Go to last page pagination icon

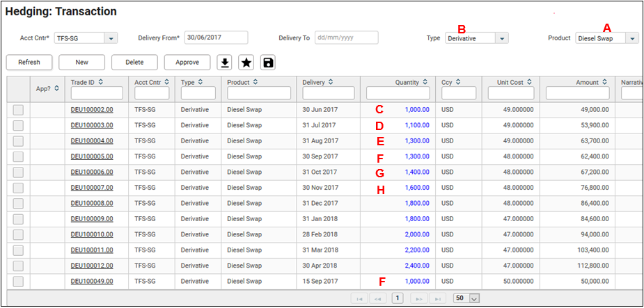tap(438, 298)
